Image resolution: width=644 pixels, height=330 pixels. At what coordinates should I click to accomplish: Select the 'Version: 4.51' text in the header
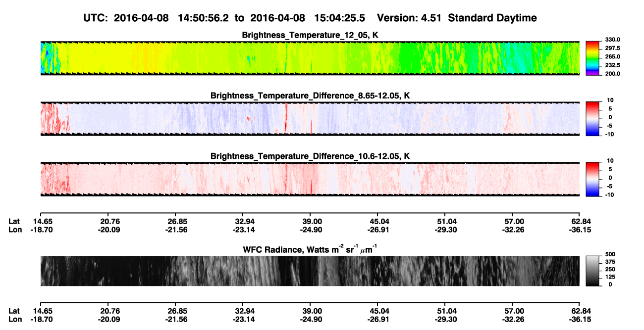[409, 18]
